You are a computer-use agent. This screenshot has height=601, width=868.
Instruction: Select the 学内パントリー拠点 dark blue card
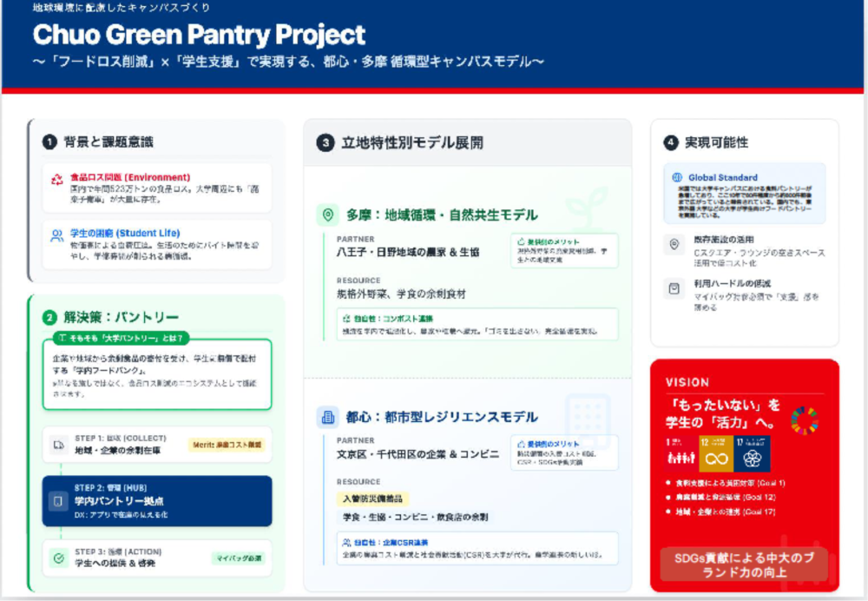(x=156, y=501)
